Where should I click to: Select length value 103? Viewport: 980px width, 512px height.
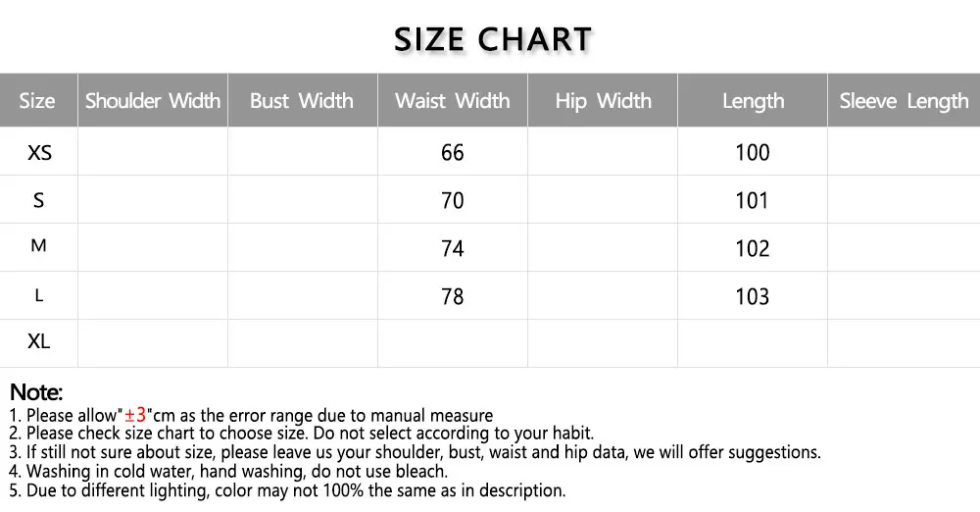(753, 297)
